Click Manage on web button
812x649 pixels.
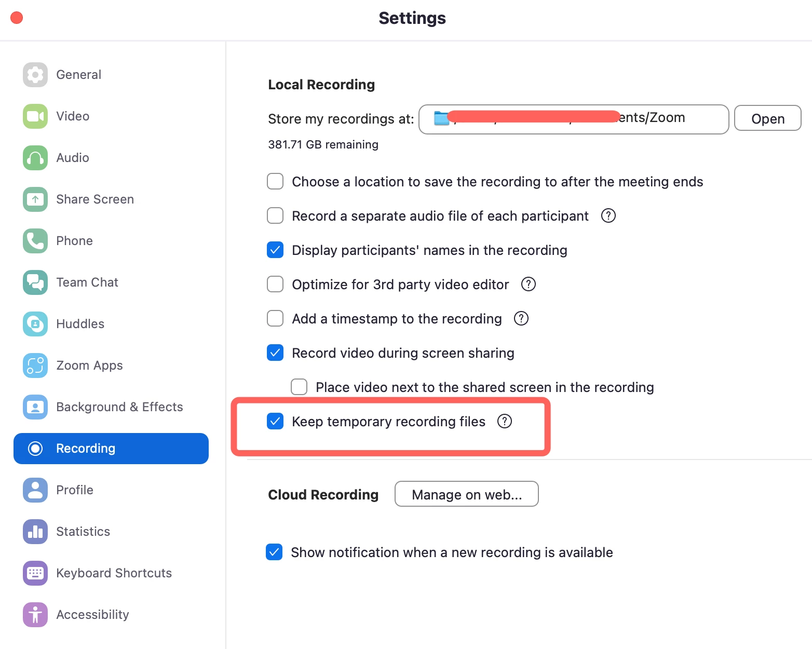(x=467, y=494)
